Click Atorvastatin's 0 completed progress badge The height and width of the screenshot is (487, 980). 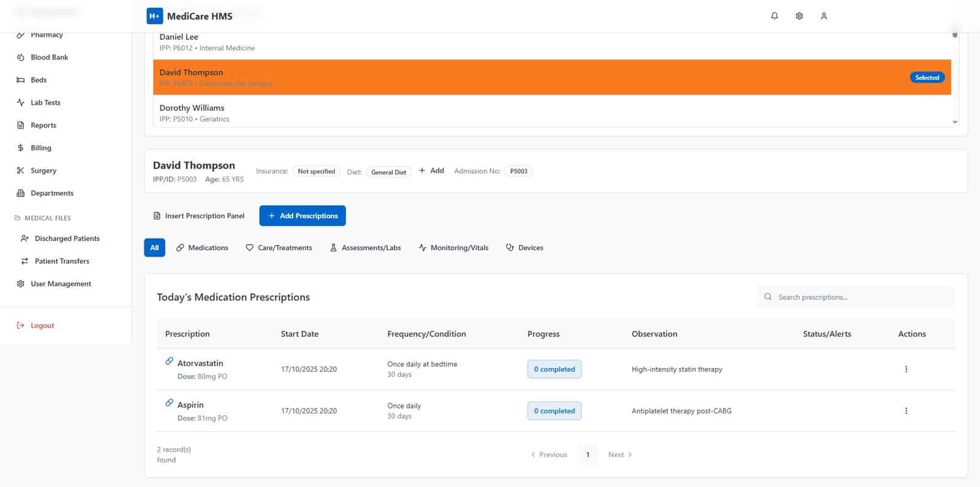click(x=554, y=369)
